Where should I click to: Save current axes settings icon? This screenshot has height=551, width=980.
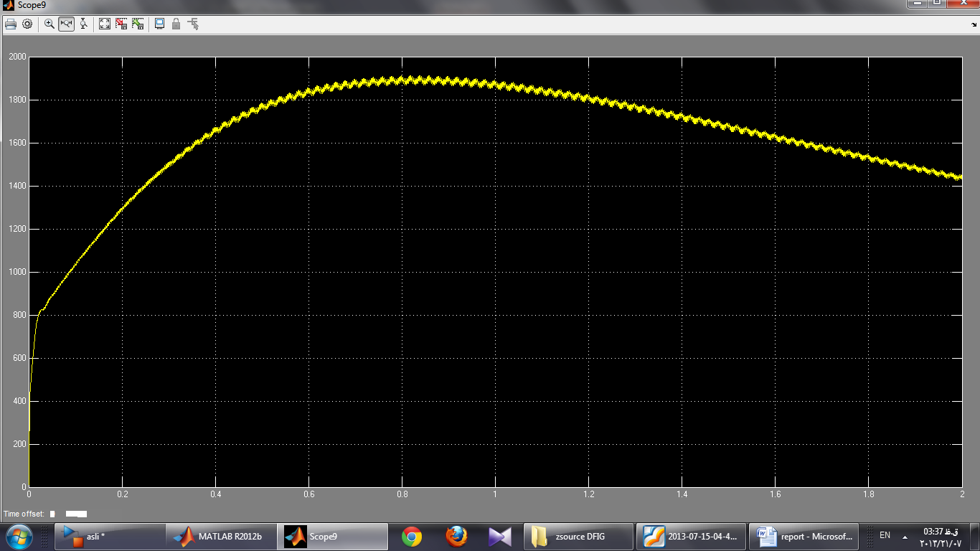[x=121, y=24]
